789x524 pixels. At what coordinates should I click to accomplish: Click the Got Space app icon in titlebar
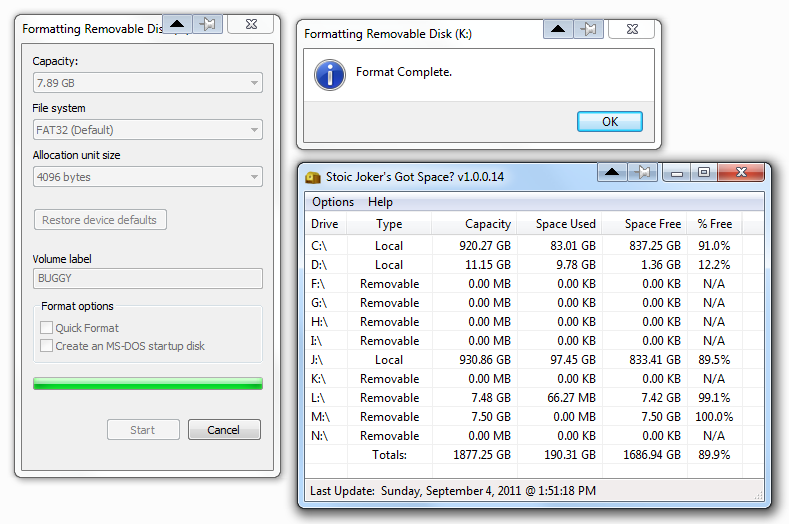pos(313,177)
